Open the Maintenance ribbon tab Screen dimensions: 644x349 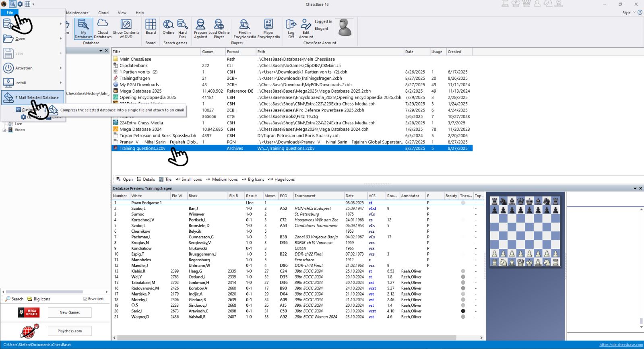[x=77, y=13]
